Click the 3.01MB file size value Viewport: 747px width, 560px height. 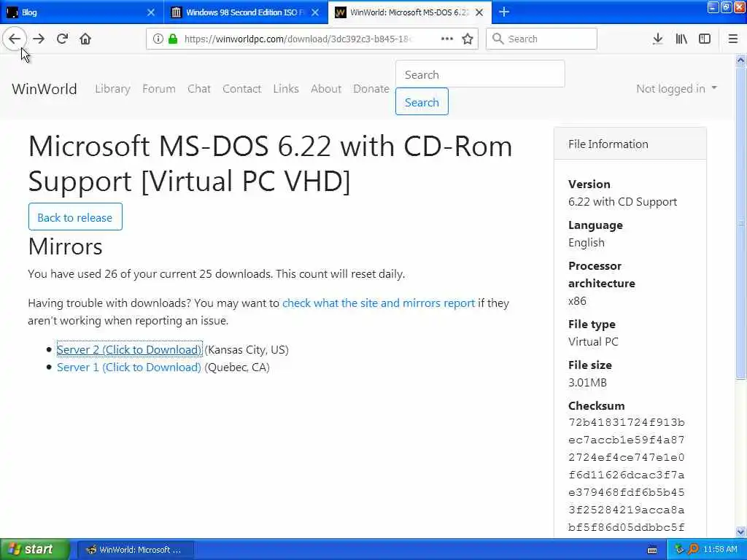pos(587,382)
